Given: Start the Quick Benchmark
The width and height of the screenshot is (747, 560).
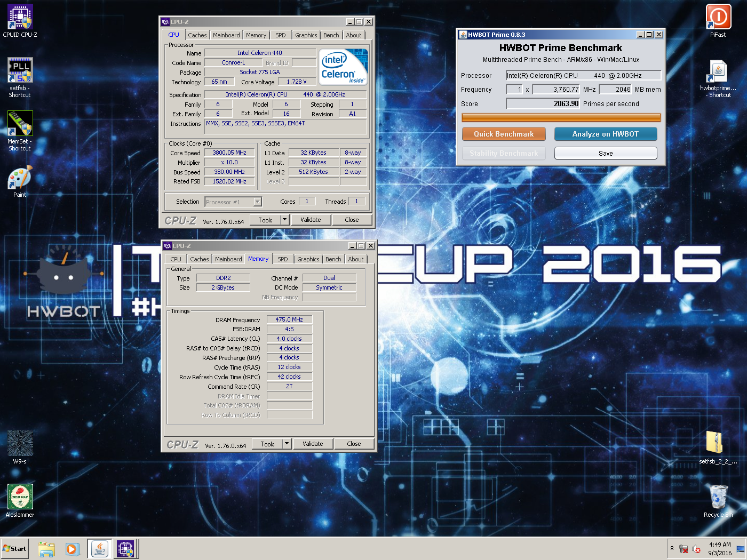Looking at the screenshot, I should pyautogui.click(x=504, y=134).
